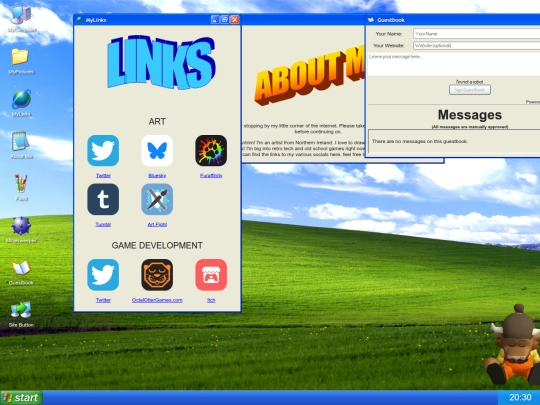Launch the Paint desktop icon
The image size is (540, 405).
click(x=21, y=187)
